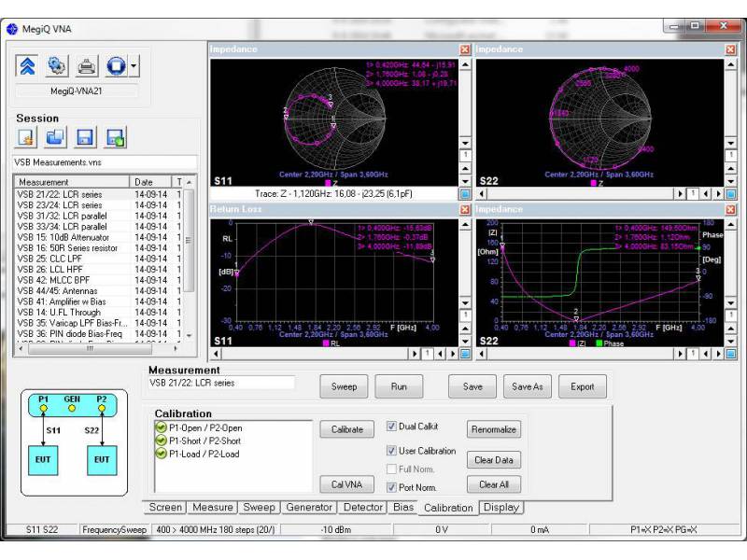Disable User Calibration

pos(390,449)
